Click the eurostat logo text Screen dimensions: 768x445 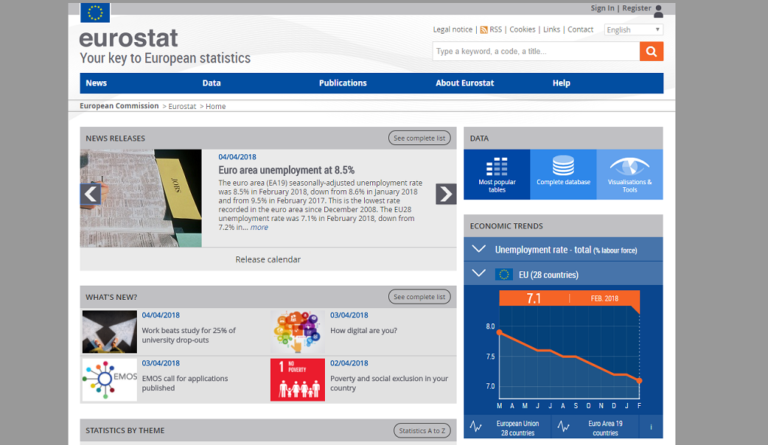tap(128, 38)
